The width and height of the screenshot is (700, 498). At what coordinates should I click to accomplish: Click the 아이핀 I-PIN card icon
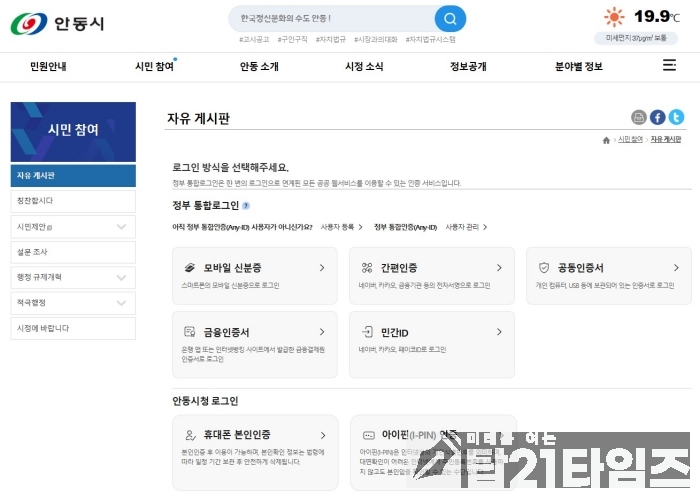[368, 435]
